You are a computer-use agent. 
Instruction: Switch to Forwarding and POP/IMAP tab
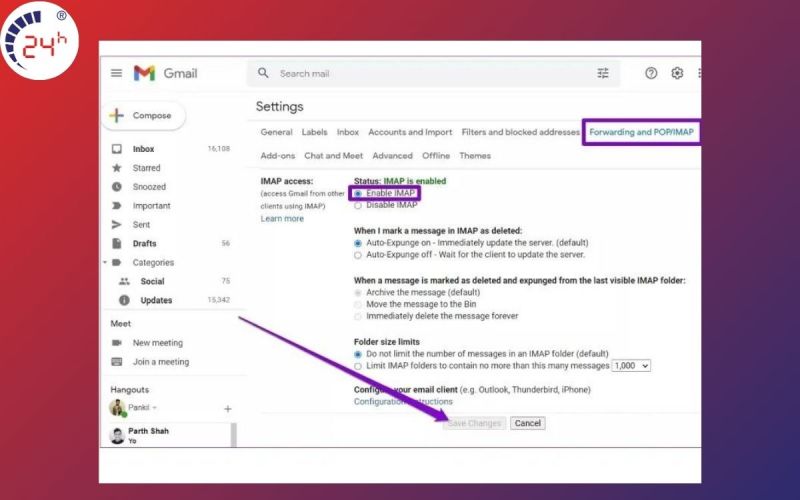641,132
